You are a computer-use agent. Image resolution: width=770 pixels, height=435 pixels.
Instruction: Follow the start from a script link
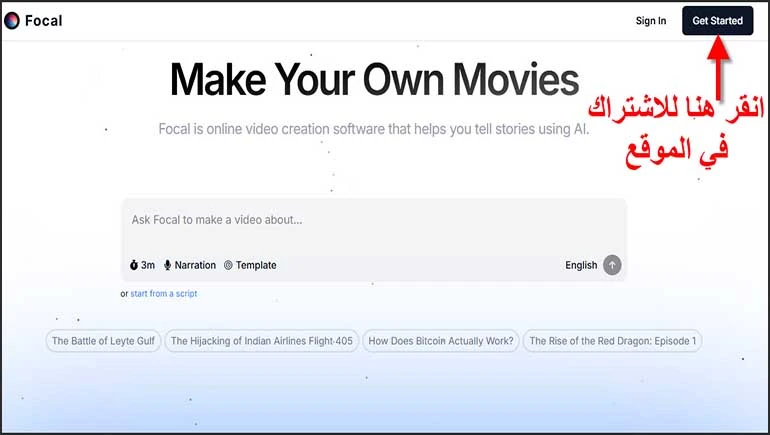164,294
